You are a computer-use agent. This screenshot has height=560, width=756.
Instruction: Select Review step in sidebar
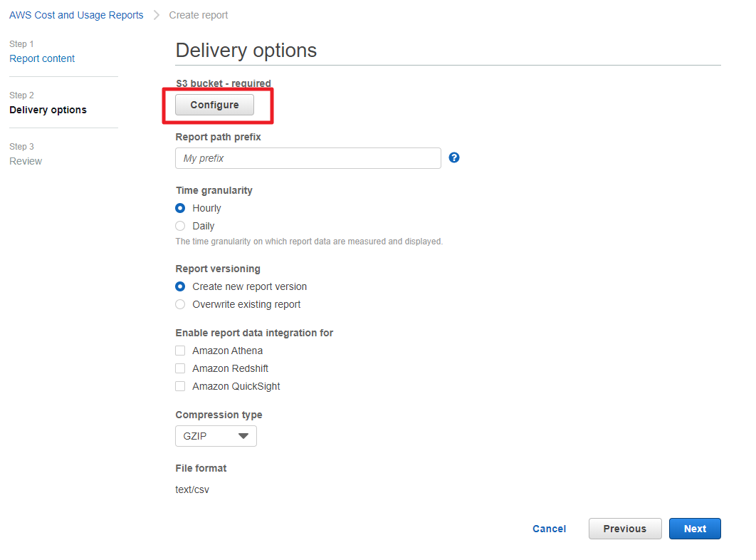26,161
